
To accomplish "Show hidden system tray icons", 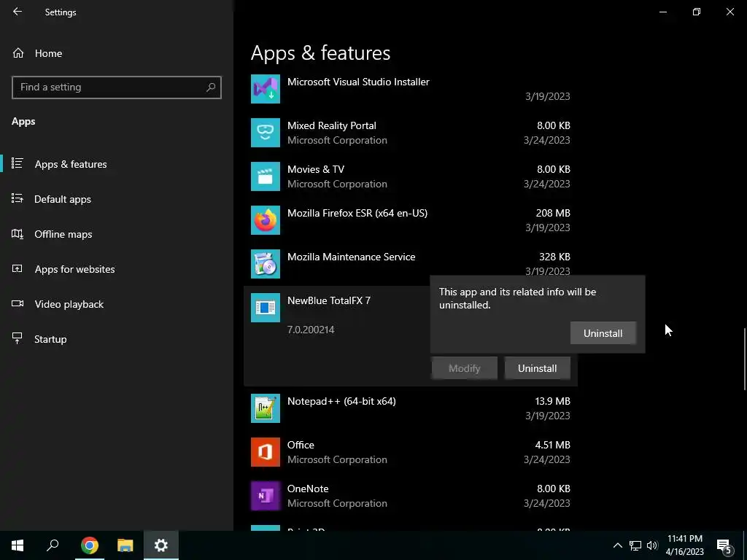I will pos(617,545).
